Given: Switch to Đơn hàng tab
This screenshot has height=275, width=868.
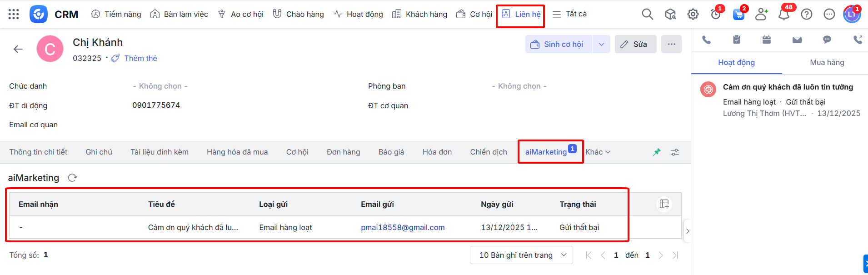Looking at the screenshot, I should click(343, 152).
